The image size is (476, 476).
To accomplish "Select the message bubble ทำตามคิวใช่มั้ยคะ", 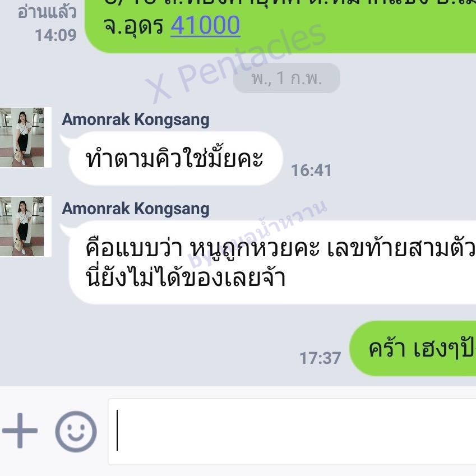I will pyautogui.click(x=175, y=159).
